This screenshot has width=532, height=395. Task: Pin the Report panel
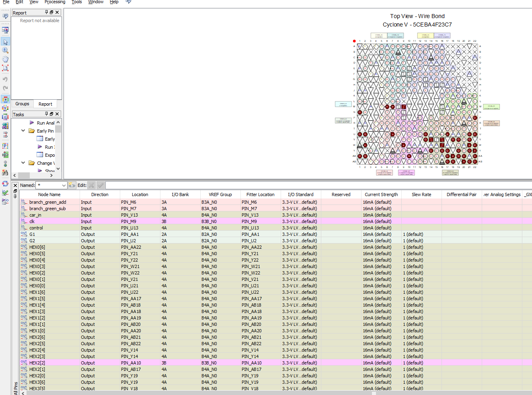pos(46,12)
